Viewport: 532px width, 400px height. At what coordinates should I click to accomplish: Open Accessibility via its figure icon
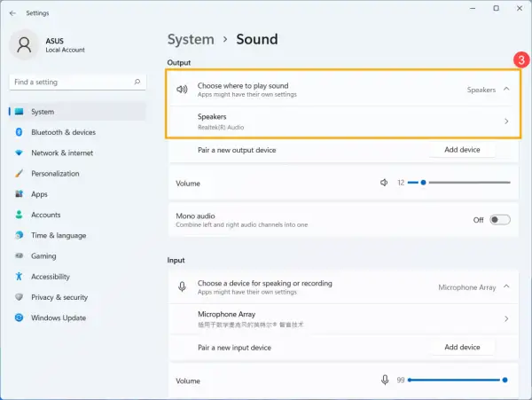pyautogui.click(x=19, y=276)
